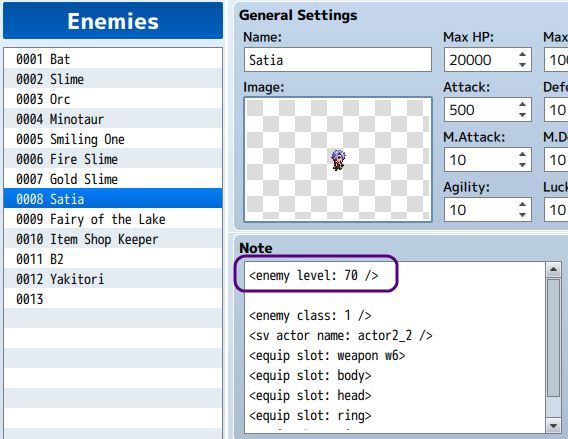The image size is (568, 439).
Task: Select 0010 Item Shop Keeper entry
Action: click(x=113, y=239)
